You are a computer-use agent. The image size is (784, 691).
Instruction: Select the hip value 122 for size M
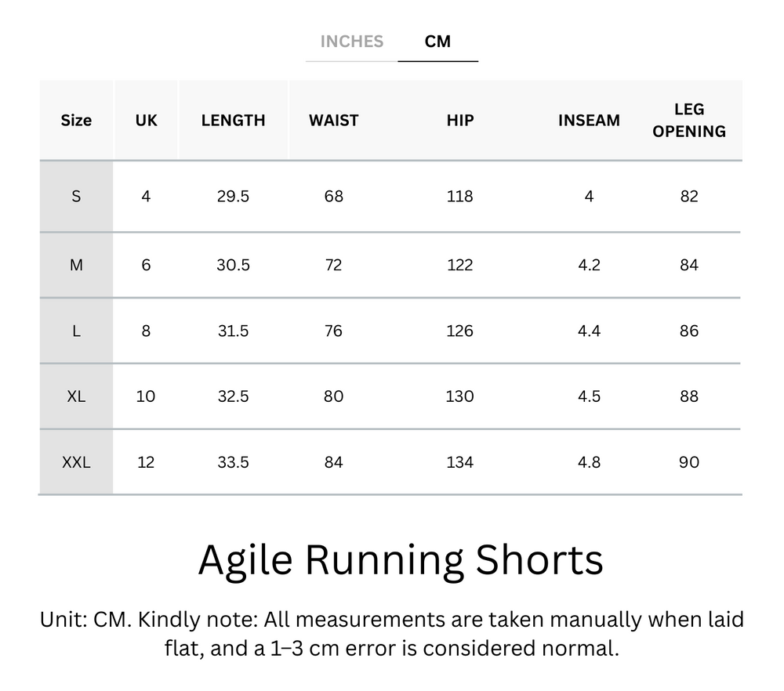[459, 265]
